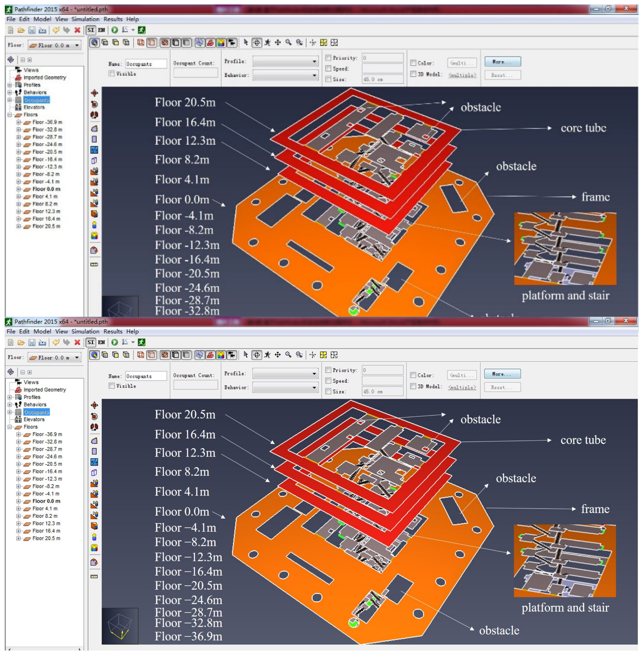
Task: Click the <multiple> 3D Model link in lower window
Action: (x=462, y=387)
